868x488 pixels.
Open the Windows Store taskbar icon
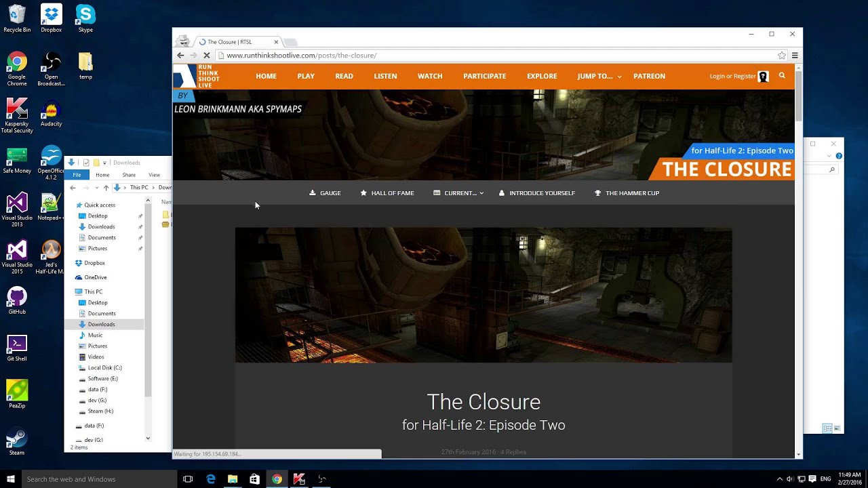254,479
